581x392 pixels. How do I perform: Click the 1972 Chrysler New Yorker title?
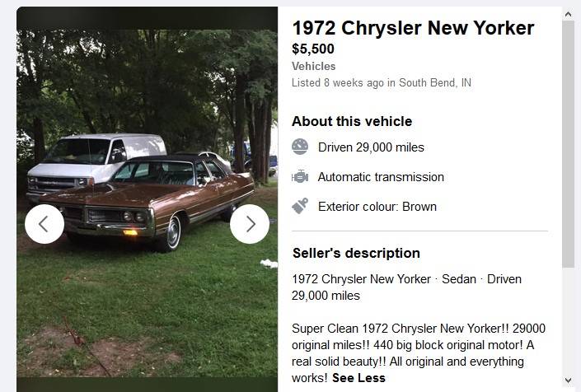(x=413, y=28)
